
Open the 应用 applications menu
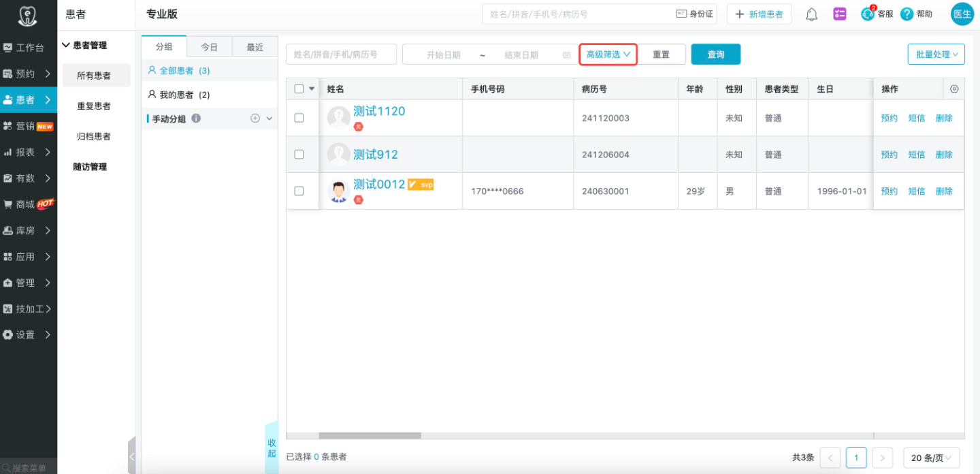(29, 257)
